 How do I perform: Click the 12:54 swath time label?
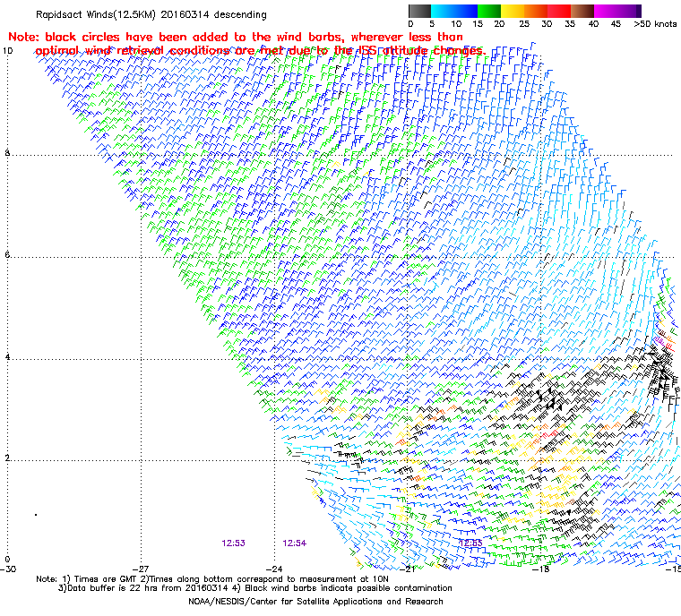(x=295, y=543)
